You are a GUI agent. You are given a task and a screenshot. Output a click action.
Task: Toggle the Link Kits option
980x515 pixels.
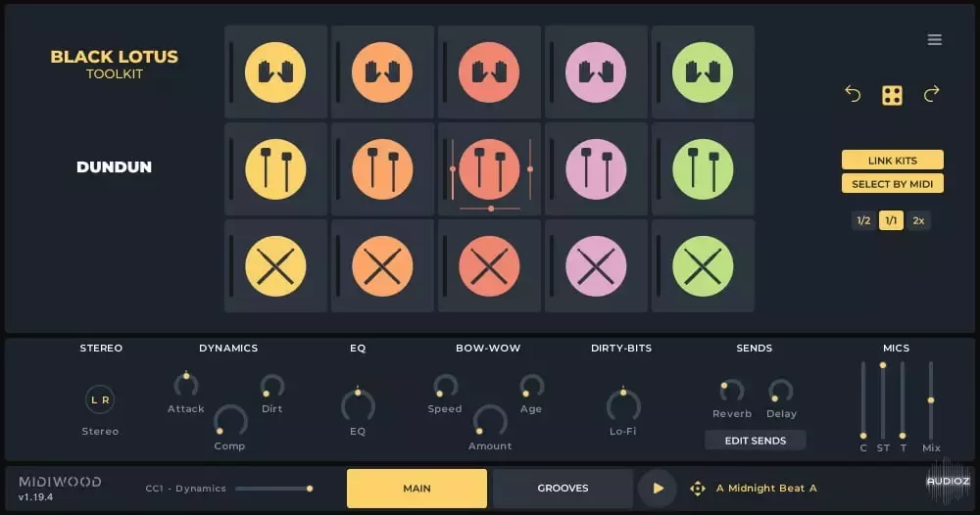(x=892, y=160)
